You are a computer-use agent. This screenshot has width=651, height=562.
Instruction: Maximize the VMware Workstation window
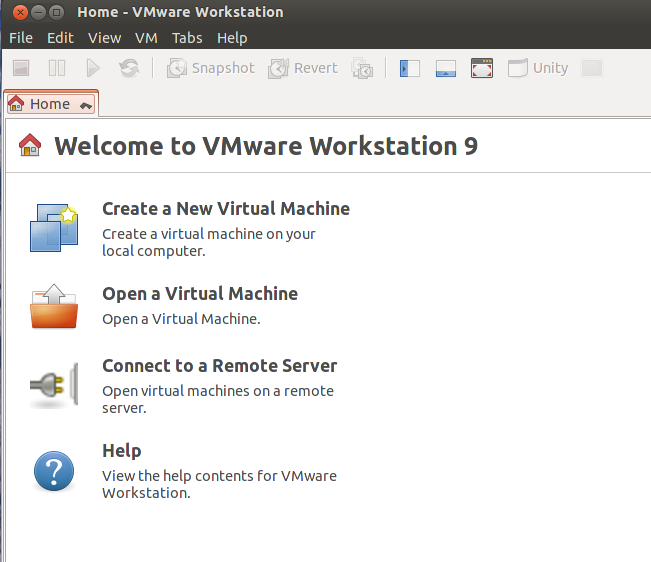(x=56, y=12)
